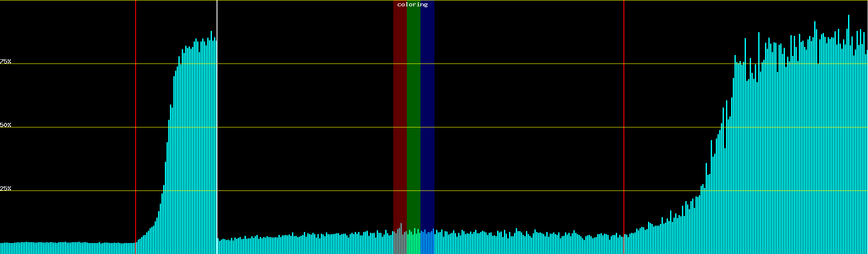The width and height of the screenshot is (868, 254).
Task: Click the 75% axis label
Action: pyautogui.click(x=6, y=61)
